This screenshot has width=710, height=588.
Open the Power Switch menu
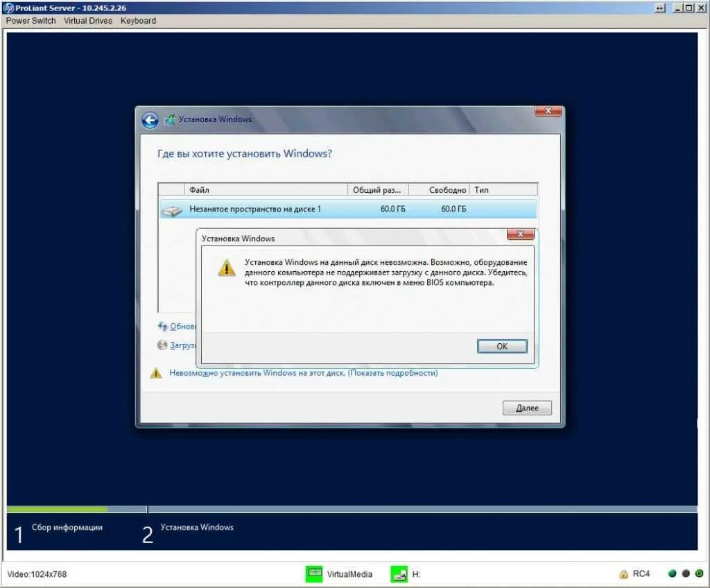[x=31, y=21]
